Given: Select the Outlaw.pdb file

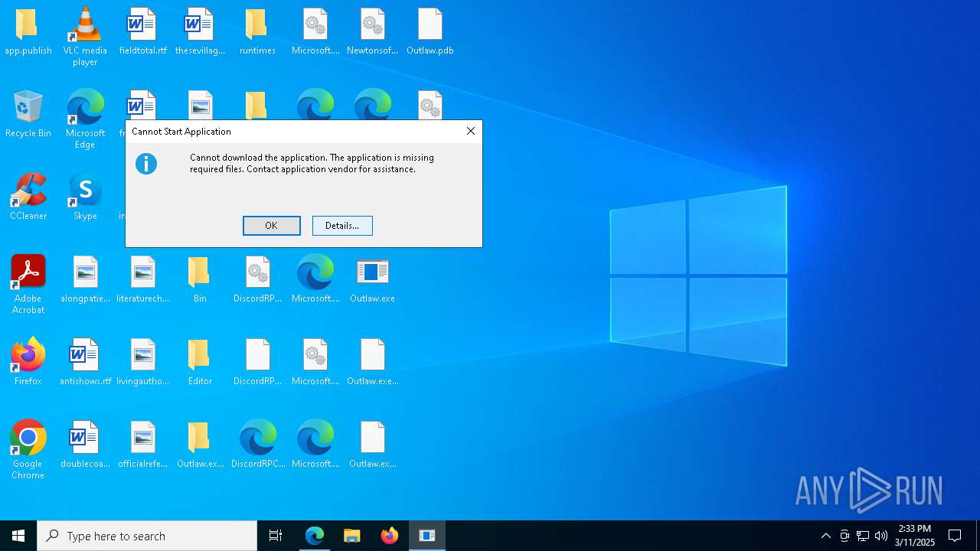Looking at the screenshot, I should [x=430, y=32].
